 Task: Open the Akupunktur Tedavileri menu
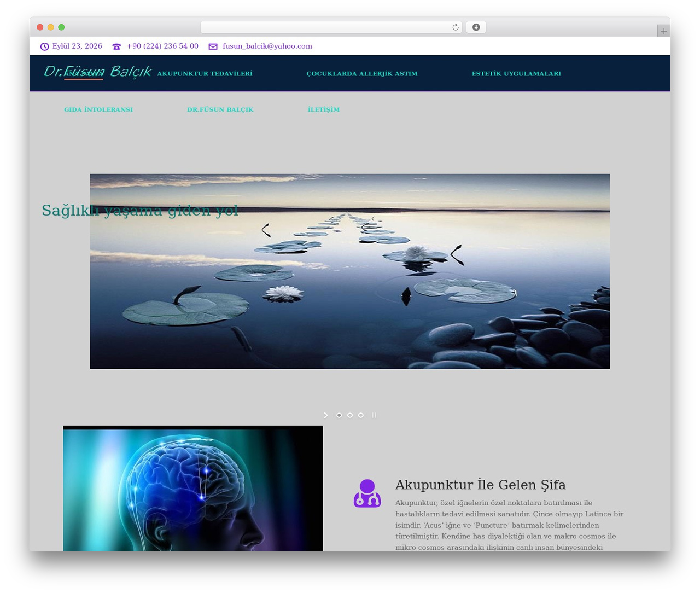[205, 73]
